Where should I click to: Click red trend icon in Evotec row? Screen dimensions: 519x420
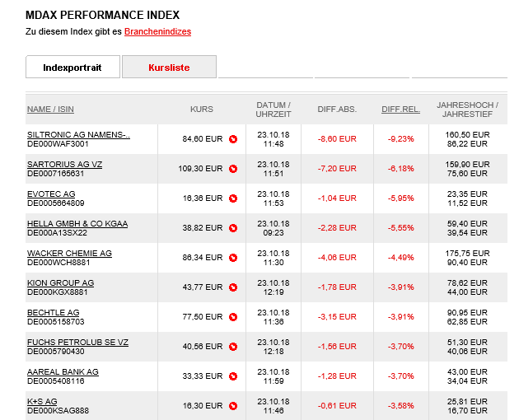coord(233,198)
